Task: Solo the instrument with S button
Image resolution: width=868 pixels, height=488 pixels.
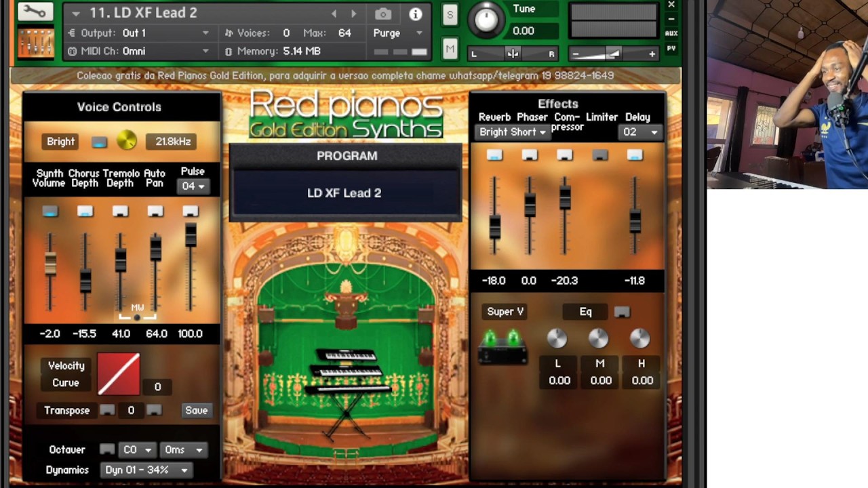Action: pyautogui.click(x=450, y=15)
